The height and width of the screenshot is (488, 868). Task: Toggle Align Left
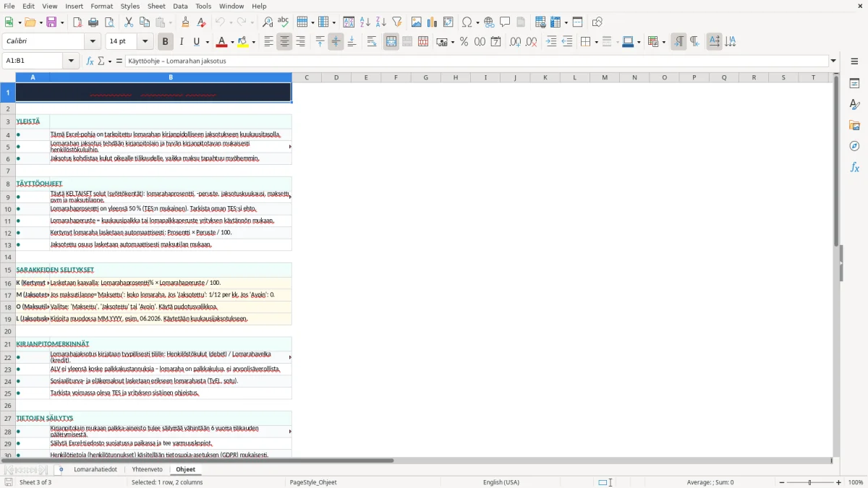tap(268, 42)
